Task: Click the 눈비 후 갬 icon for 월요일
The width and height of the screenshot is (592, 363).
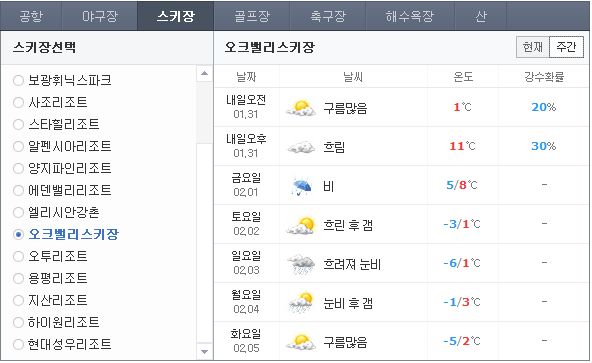Action: tap(301, 303)
